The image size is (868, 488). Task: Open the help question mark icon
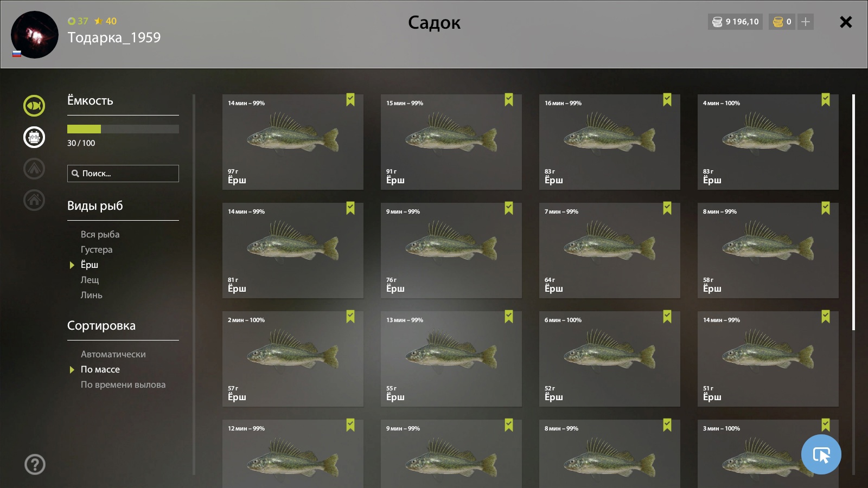point(35,464)
